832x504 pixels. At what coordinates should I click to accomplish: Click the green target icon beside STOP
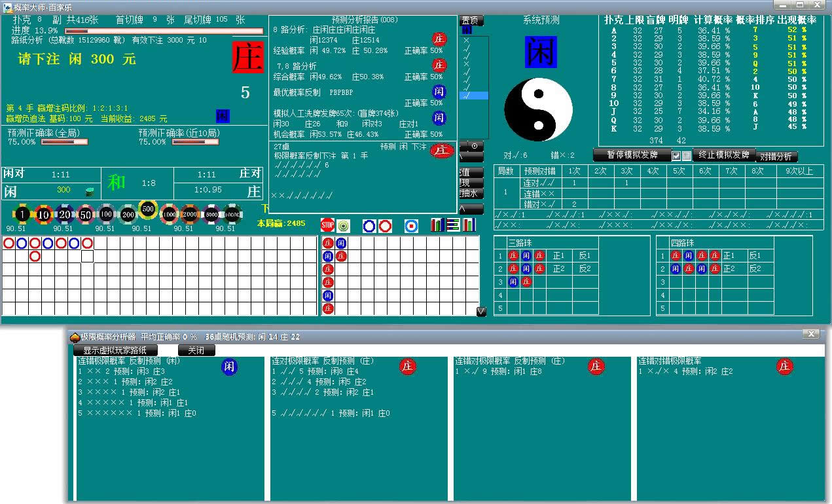343,226
